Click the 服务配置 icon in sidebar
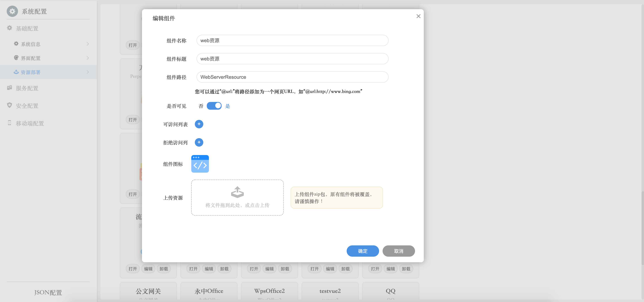This screenshot has height=302, width=644. point(10,88)
